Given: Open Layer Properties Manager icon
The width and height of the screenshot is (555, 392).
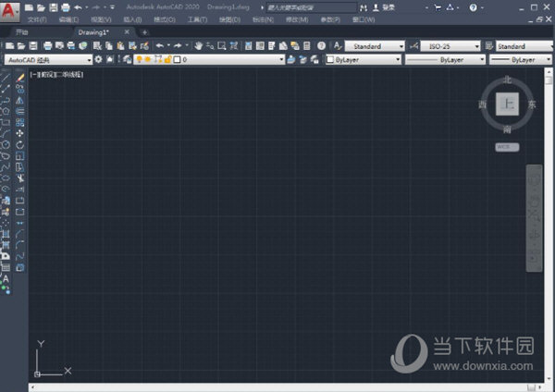Looking at the screenshot, I should [127, 59].
